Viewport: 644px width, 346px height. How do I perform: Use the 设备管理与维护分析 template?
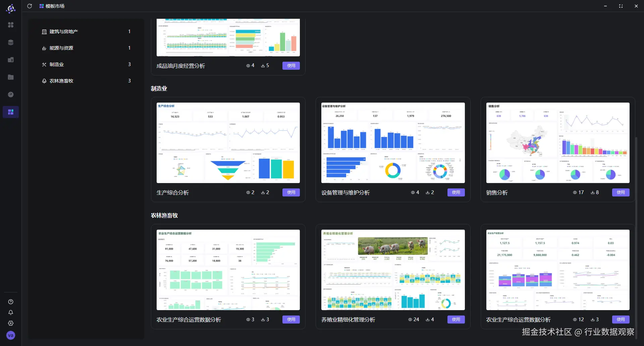(x=456, y=192)
